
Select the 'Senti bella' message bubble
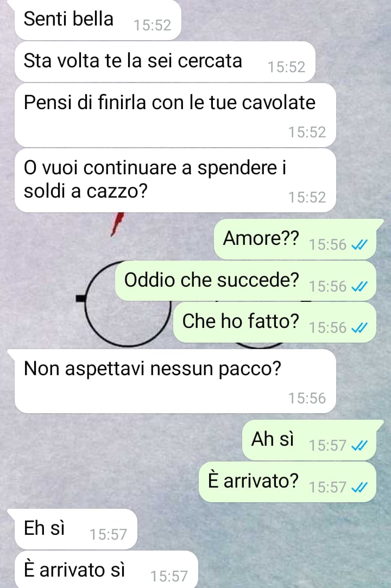tap(98, 20)
